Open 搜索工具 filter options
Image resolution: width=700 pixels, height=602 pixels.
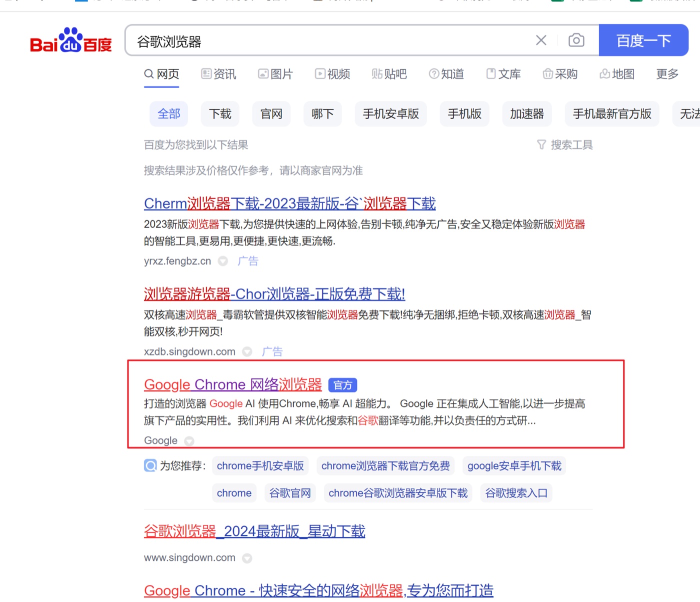[565, 145]
